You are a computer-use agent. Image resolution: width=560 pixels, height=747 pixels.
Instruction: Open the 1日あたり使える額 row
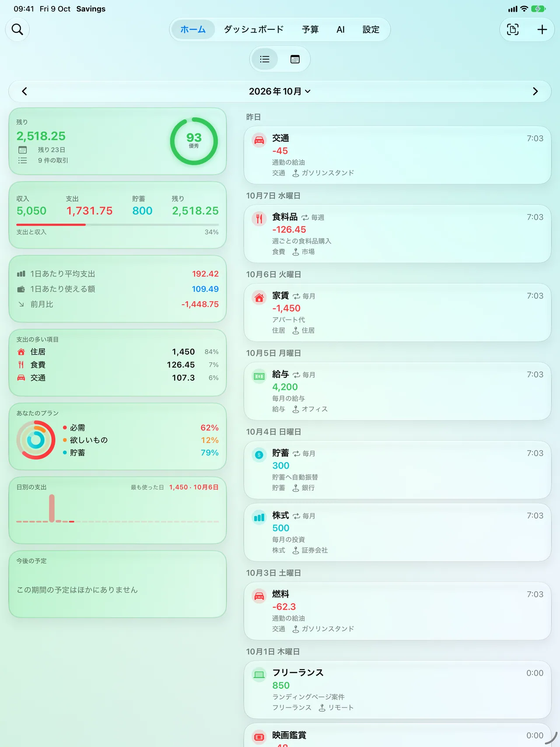pos(117,289)
